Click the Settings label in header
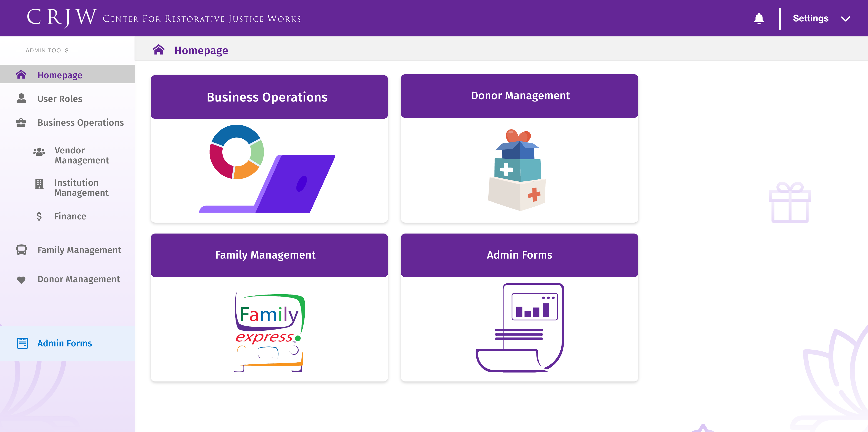Viewport: 868px width, 432px height. [x=810, y=18]
